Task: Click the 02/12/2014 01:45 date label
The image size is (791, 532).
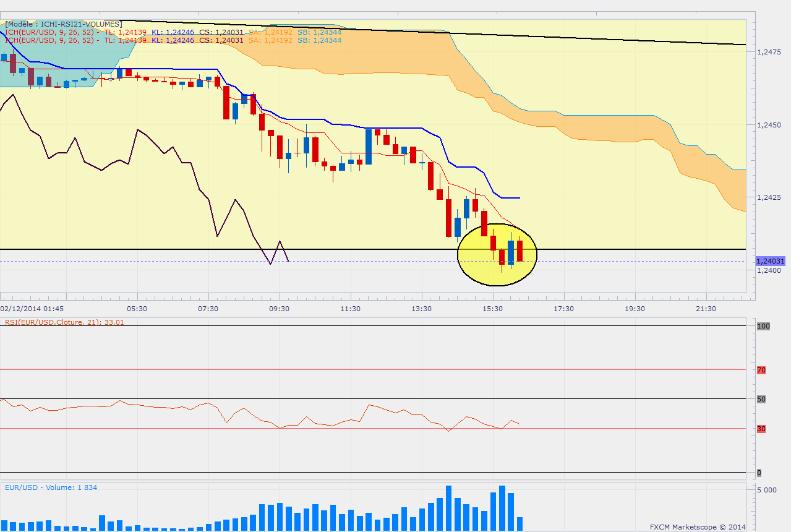Action: pyautogui.click(x=32, y=309)
